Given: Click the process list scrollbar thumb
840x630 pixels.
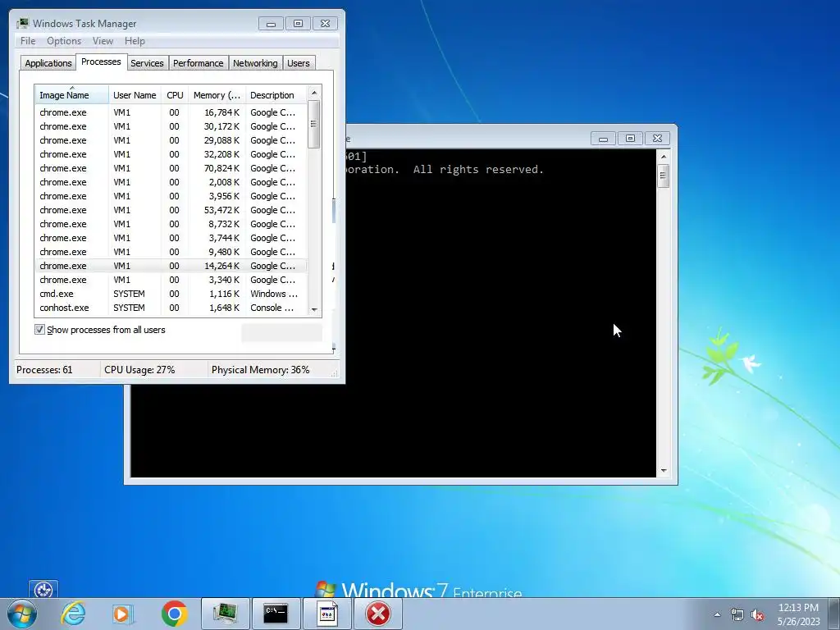Looking at the screenshot, I should [314, 125].
